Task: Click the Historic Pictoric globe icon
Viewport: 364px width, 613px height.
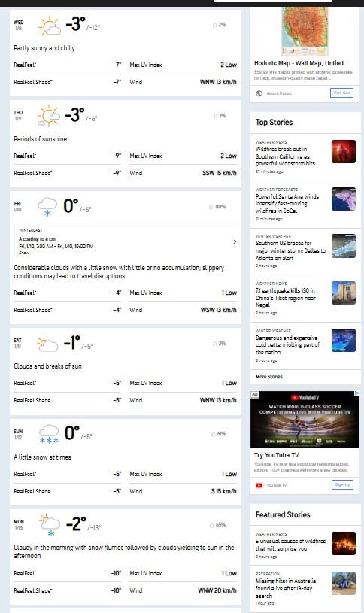Action: click(259, 93)
